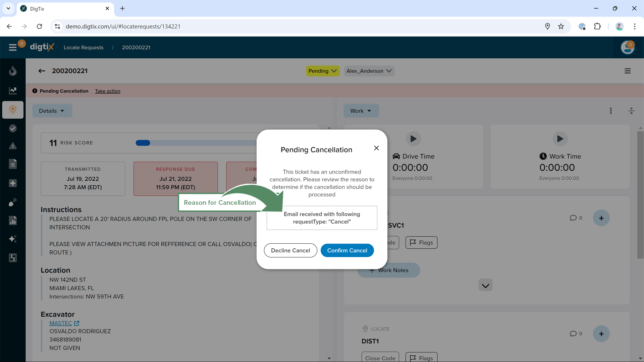Click the Take action link
The height and width of the screenshot is (362, 644).
tap(107, 91)
